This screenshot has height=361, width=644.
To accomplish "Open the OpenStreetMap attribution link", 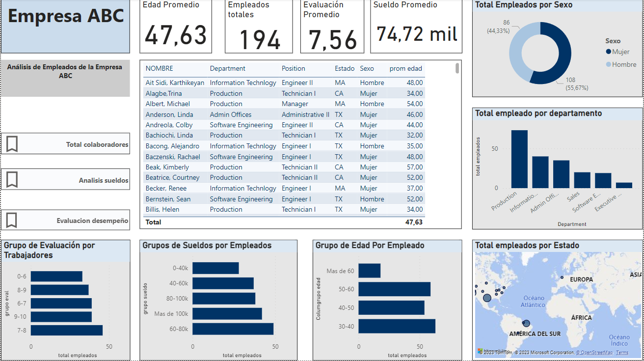I will [594, 353].
